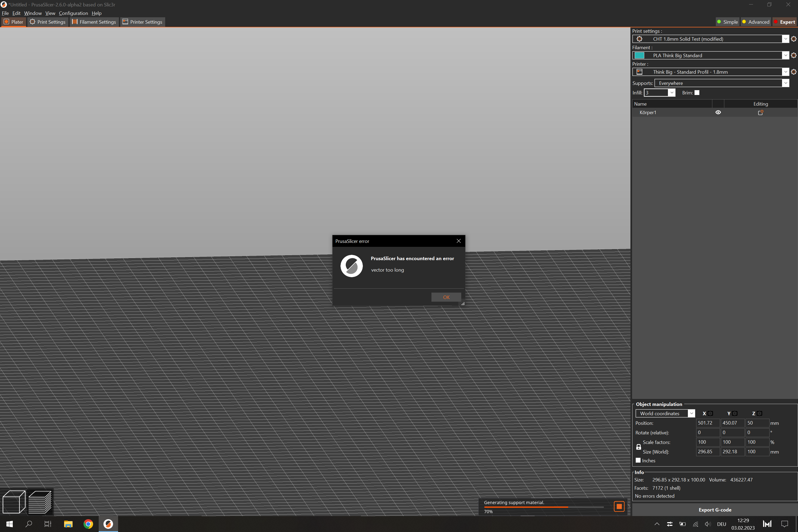Open World coordinates dropdown

(x=665, y=413)
